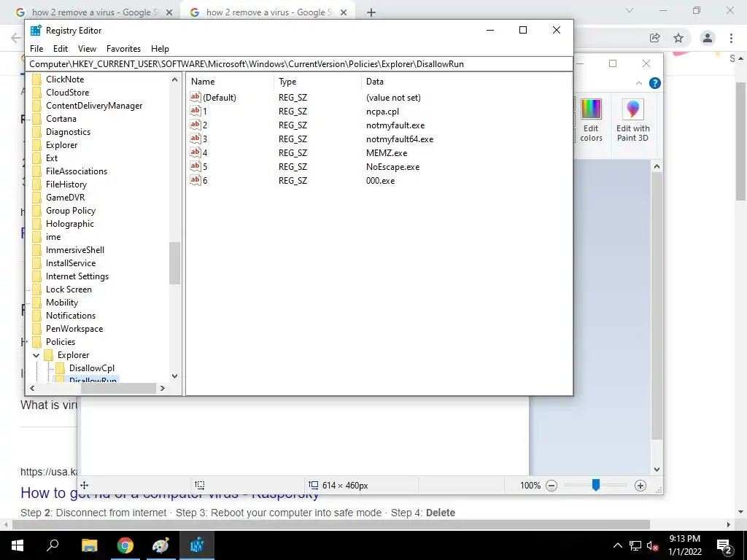Open File Explorer from taskbar

89,545
